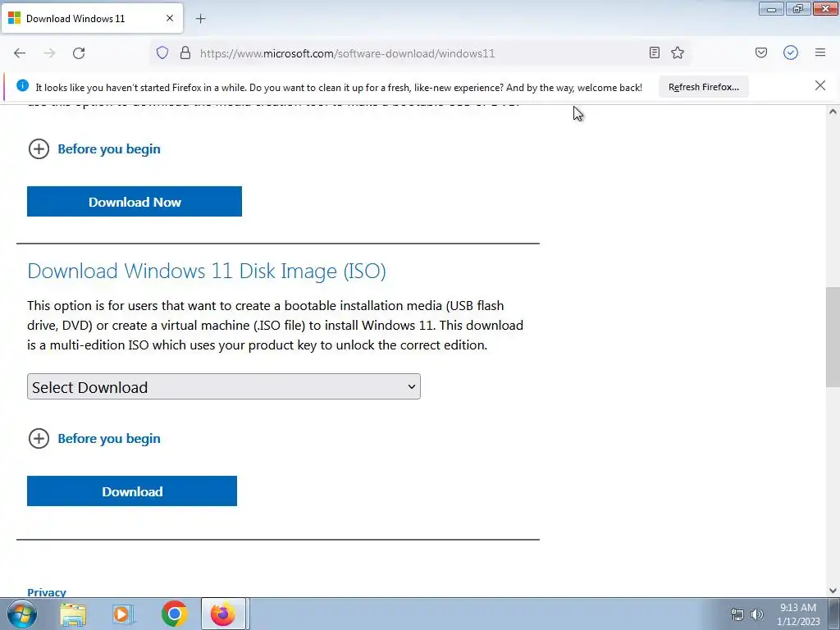
Task: Minimize the Firefox window
Action: pyautogui.click(x=771, y=8)
